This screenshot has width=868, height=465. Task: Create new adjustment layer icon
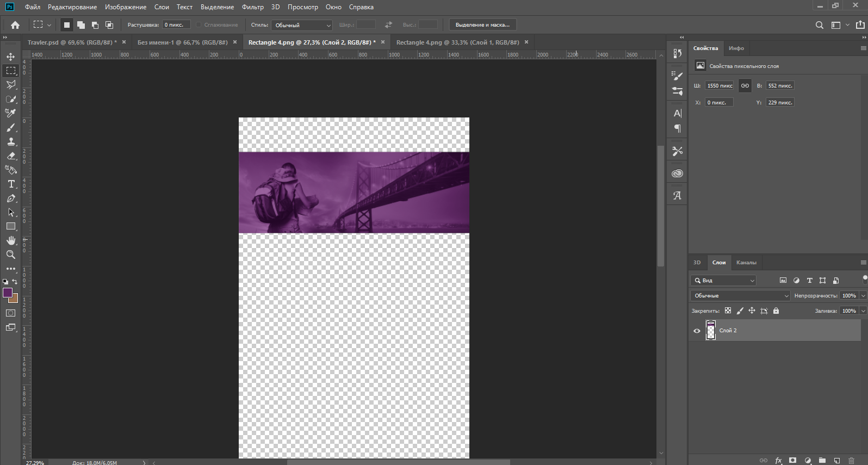click(808, 460)
